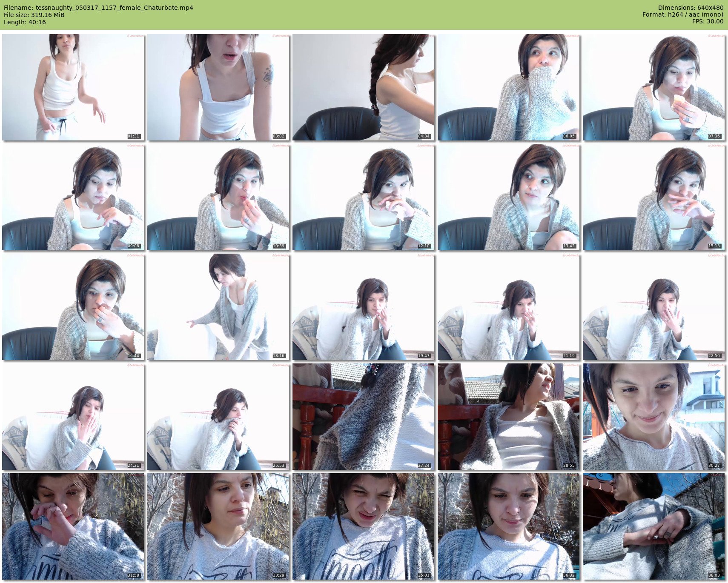
Task: Select the 13:42 frame
Action: tap(509, 197)
